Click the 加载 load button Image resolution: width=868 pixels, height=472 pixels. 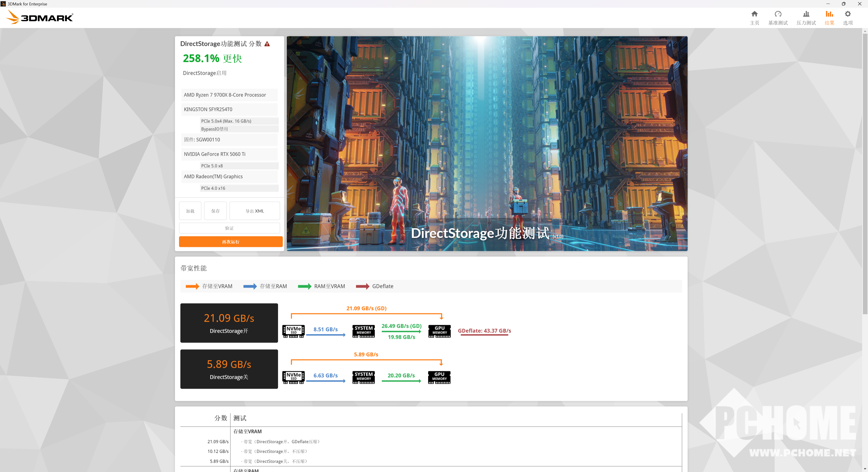pos(190,211)
